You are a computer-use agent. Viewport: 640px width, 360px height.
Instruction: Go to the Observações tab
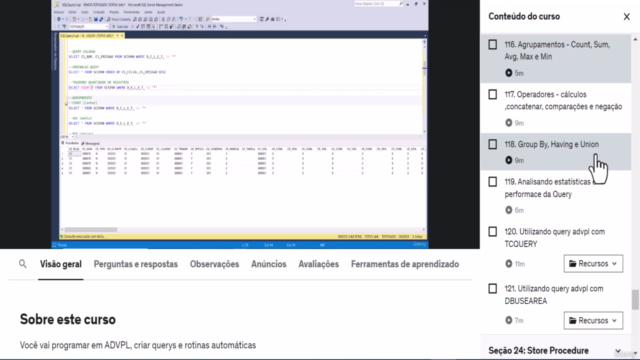[x=214, y=264]
